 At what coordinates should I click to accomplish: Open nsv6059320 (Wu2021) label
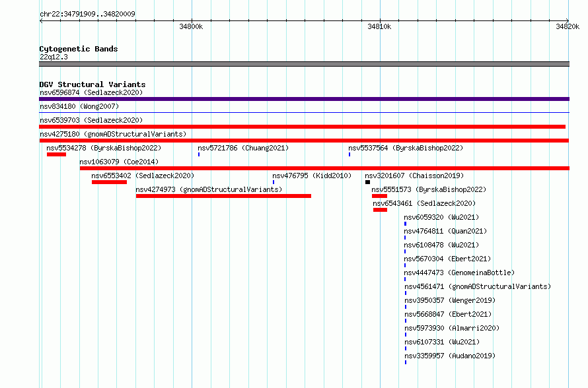pos(441,217)
